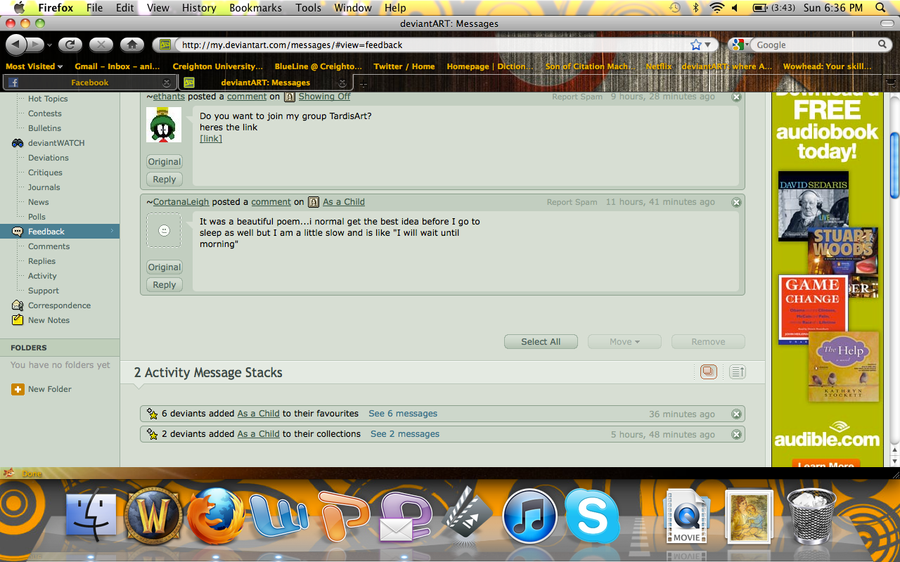Open the MOVIE file in the dock
Viewport: 900px width, 562px height.
[x=686, y=516]
